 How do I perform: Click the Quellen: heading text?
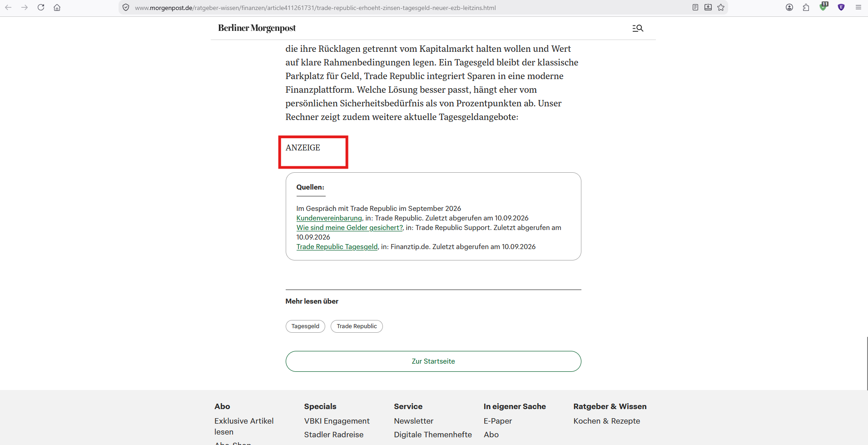tap(310, 187)
